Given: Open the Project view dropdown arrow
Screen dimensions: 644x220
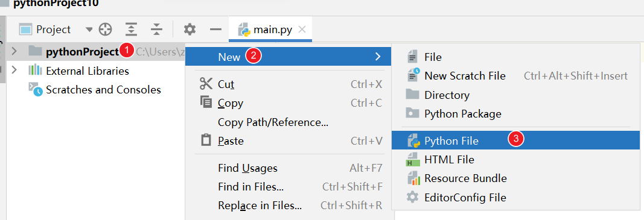Looking at the screenshot, I should (89, 30).
